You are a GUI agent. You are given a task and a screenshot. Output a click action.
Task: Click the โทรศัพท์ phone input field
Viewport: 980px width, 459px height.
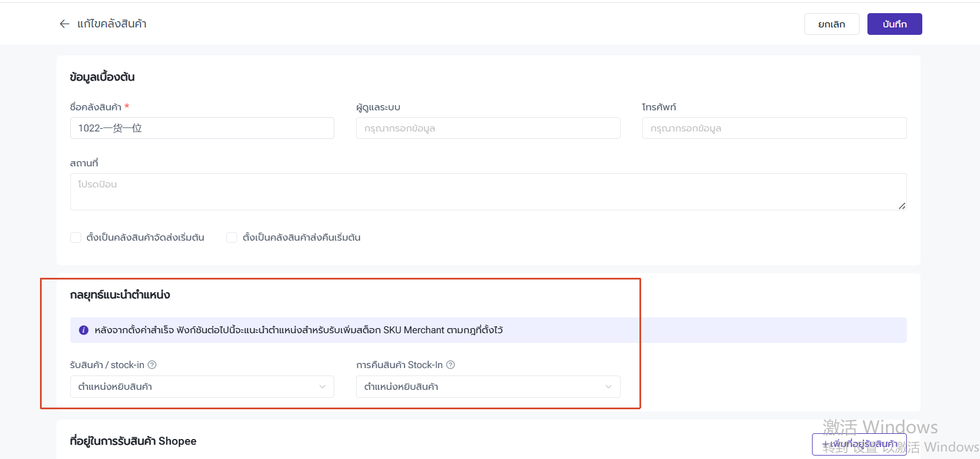pyautogui.click(x=774, y=128)
